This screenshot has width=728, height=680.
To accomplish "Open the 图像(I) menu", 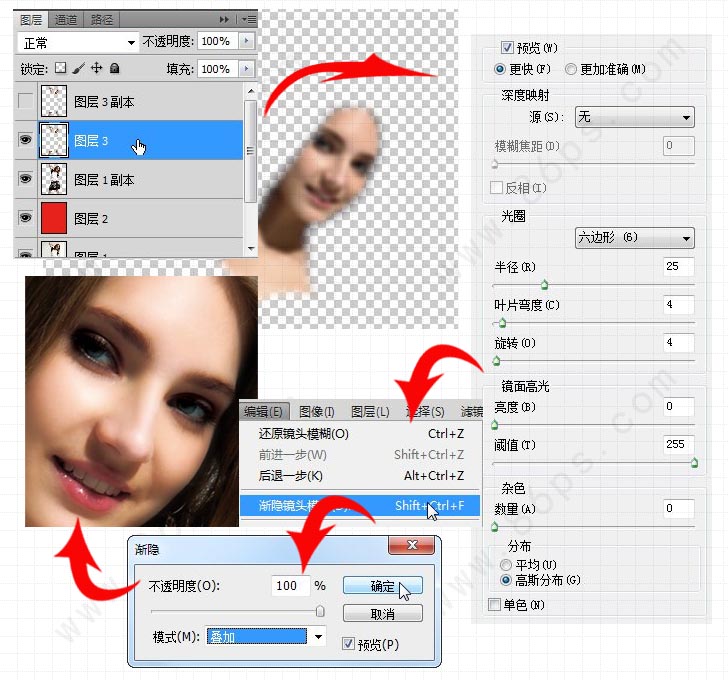I will pos(317,411).
